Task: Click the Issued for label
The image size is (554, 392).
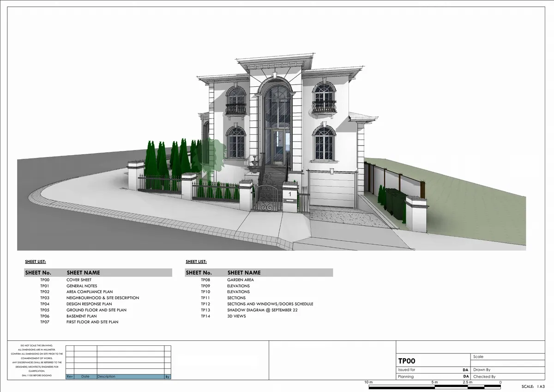Action: click(407, 370)
